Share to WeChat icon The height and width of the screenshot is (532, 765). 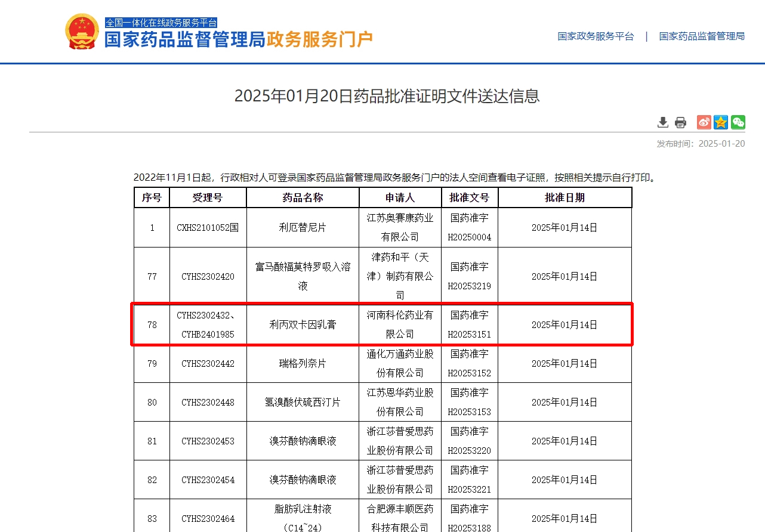coord(738,122)
